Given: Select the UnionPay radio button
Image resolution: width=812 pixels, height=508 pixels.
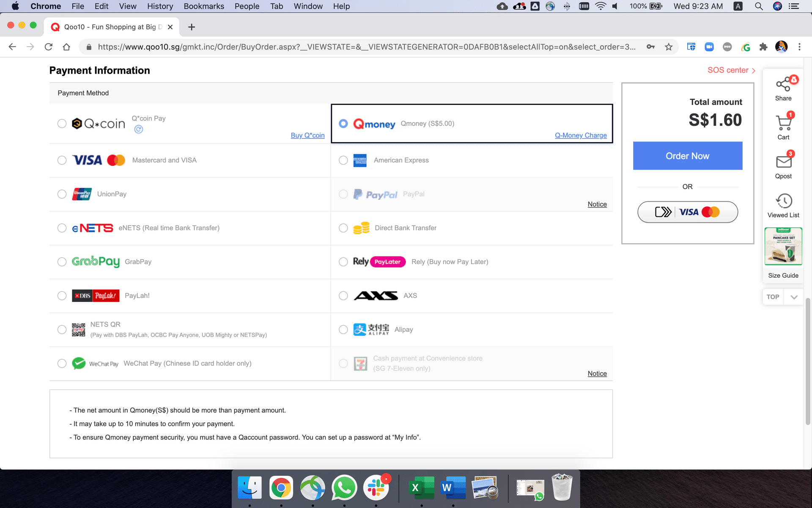Looking at the screenshot, I should [62, 194].
